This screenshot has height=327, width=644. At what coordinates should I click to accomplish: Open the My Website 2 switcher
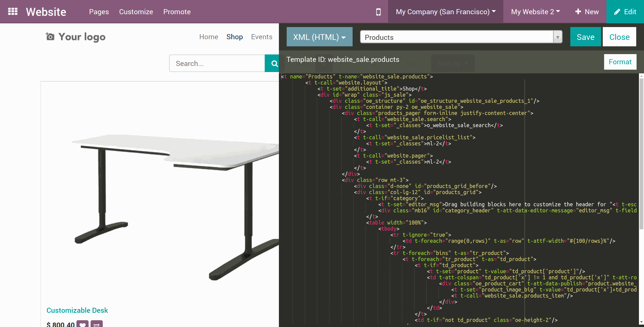535,12
